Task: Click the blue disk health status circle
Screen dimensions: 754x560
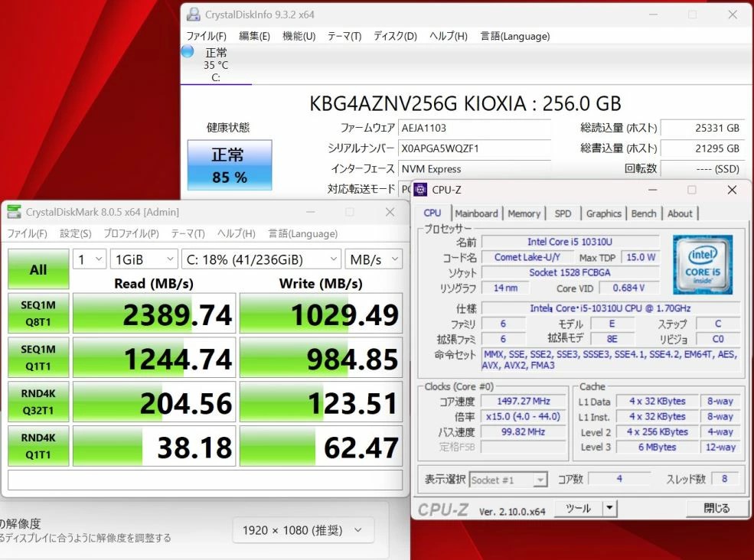Action: pyautogui.click(x=188, y=51)
